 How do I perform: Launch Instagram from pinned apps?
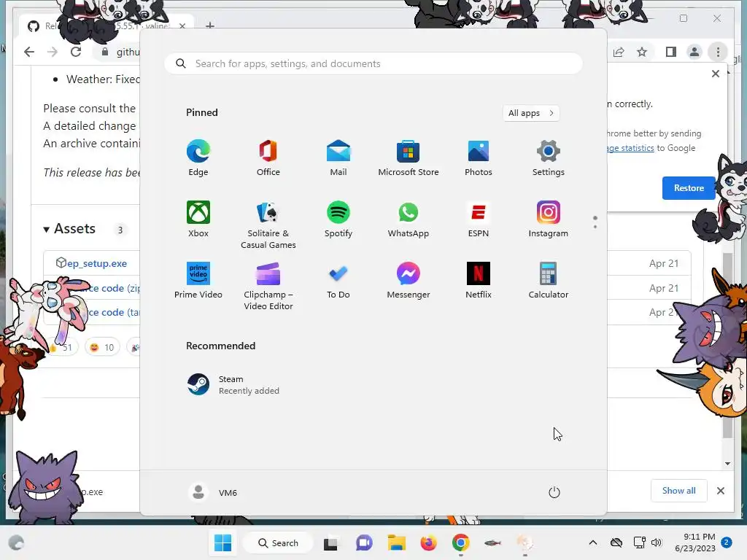point(549,219)
